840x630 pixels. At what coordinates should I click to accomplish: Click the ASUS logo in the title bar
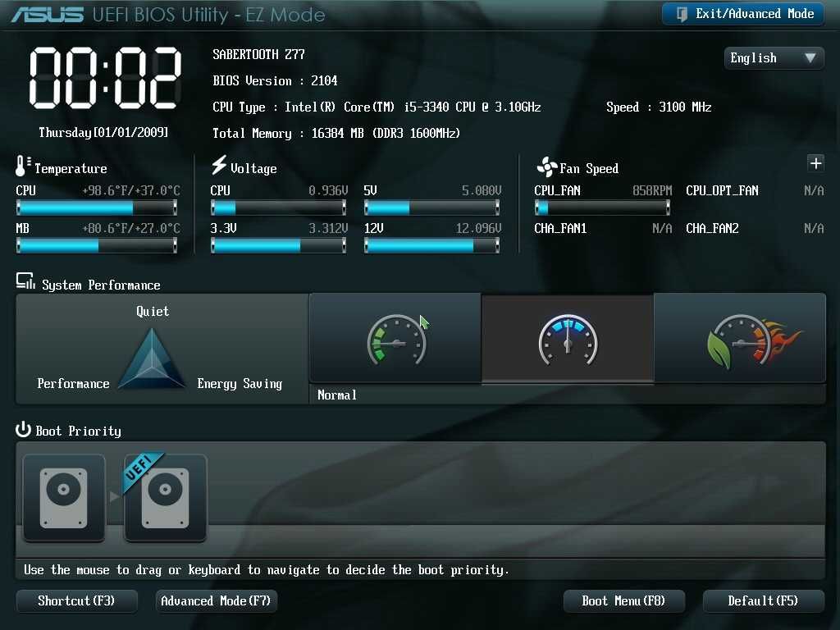point(48,15)
